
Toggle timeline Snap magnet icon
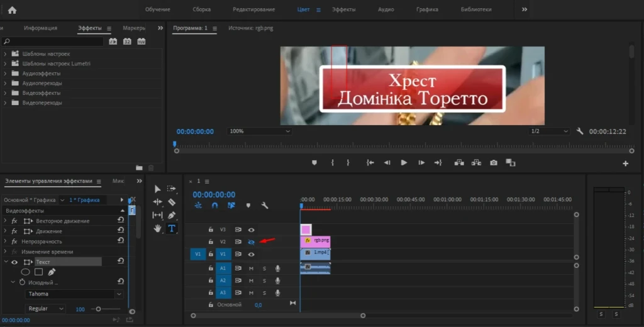tap(214, 206)
